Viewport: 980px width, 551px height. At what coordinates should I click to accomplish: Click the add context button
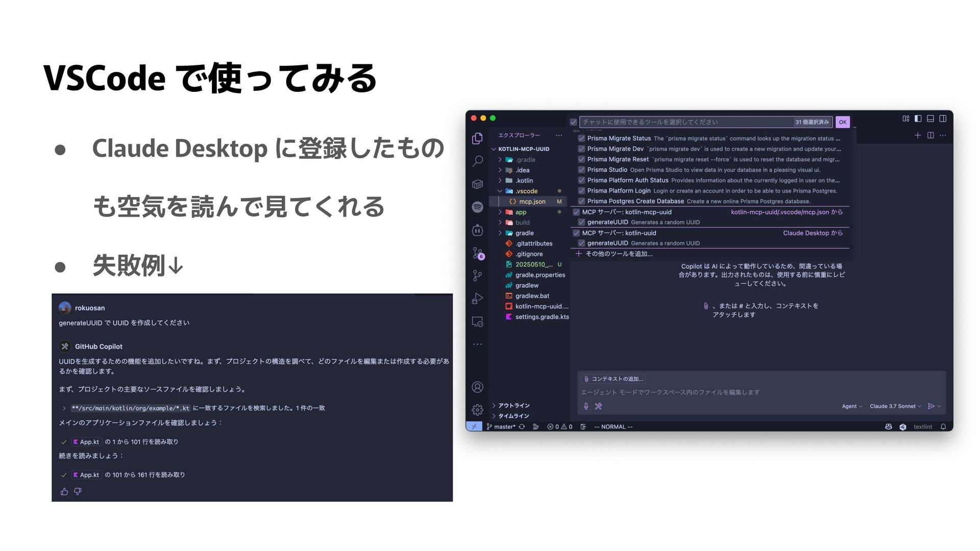(x=614, y=379)
